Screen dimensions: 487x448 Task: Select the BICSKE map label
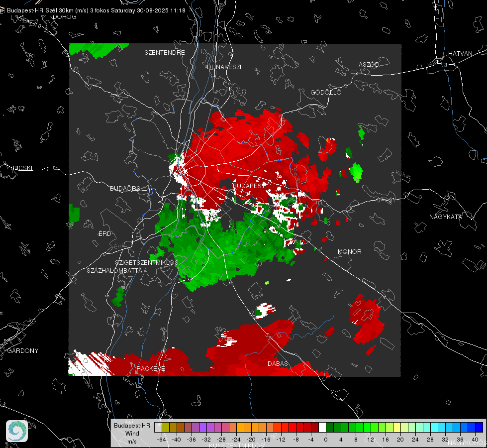coord(23,168)
